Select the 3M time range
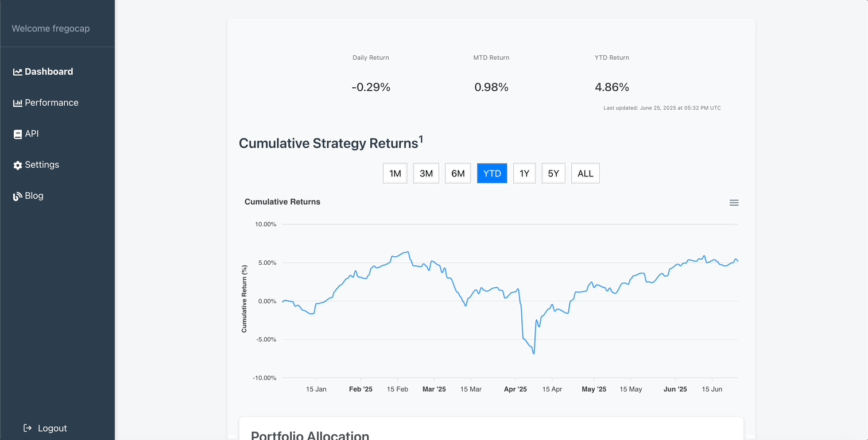Screen dimensions: 868x440 pyautogui.click(x=426, y=173)
